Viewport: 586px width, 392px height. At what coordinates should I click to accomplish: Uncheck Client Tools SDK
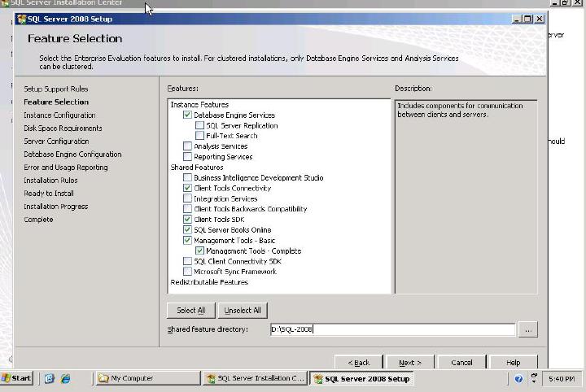[x=187, y=219]
